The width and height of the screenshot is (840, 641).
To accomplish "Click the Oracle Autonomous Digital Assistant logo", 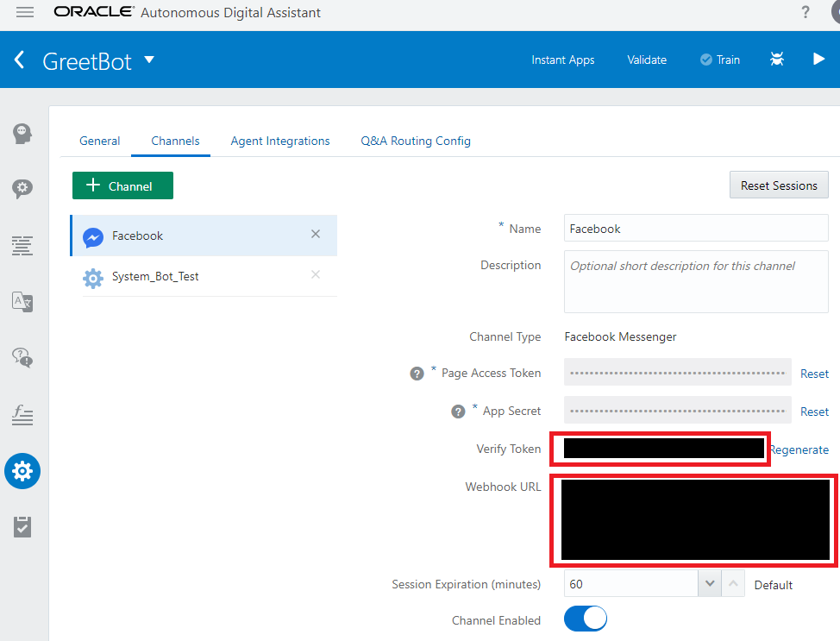I will [187, 12].
